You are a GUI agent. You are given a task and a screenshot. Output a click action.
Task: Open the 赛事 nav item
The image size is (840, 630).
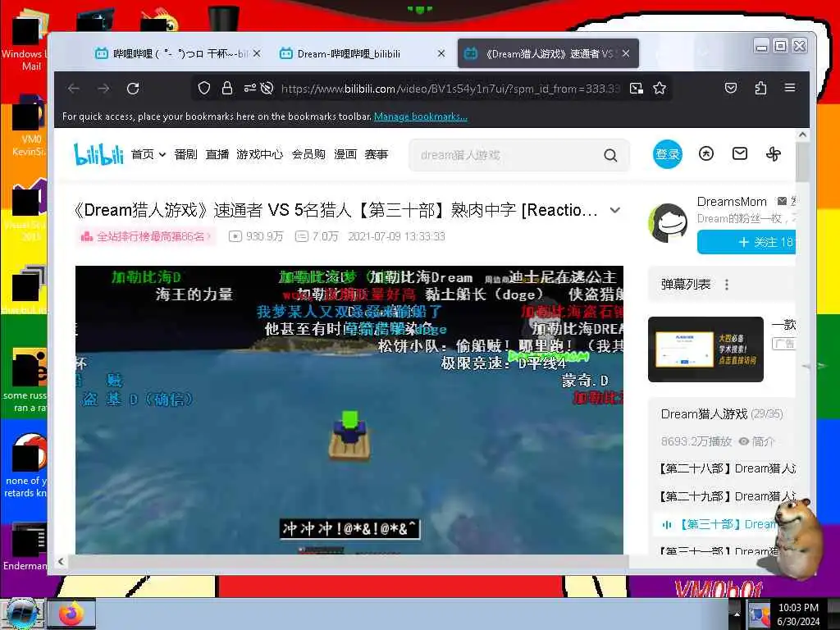click(376, 155)
